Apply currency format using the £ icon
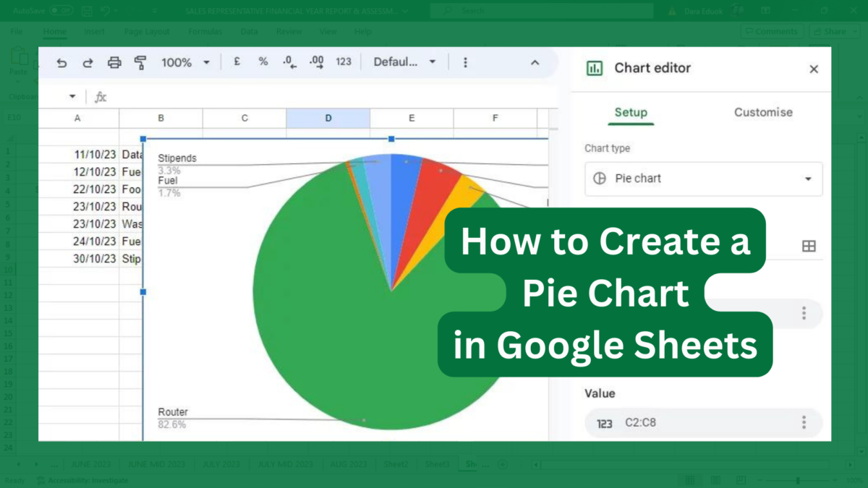868x488 pixels. (237, 62)
